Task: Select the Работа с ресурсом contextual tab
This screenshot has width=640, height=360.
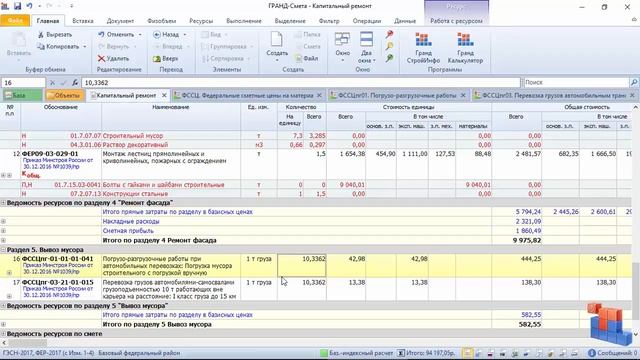Action: click(x=456, y=21)
